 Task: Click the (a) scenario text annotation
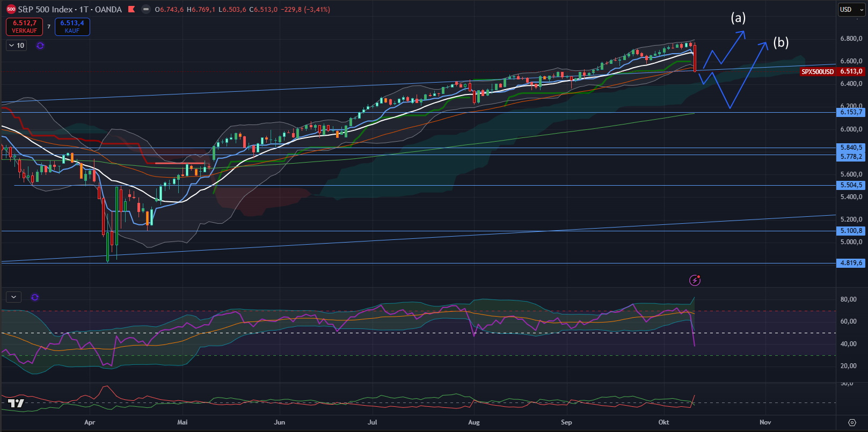pos(738,18)
